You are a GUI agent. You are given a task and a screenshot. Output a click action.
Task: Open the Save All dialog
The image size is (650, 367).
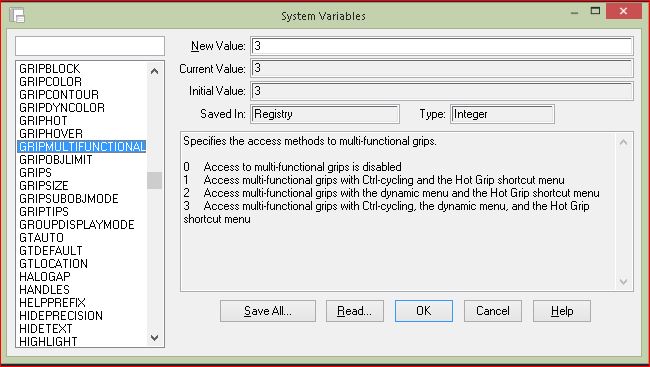268,311
